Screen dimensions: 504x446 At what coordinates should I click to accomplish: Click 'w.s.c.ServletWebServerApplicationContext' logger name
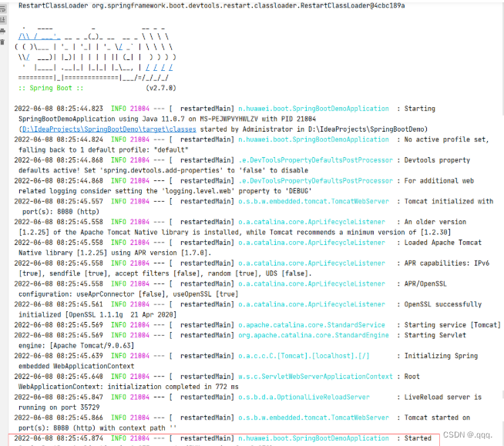tap(315, 376)
